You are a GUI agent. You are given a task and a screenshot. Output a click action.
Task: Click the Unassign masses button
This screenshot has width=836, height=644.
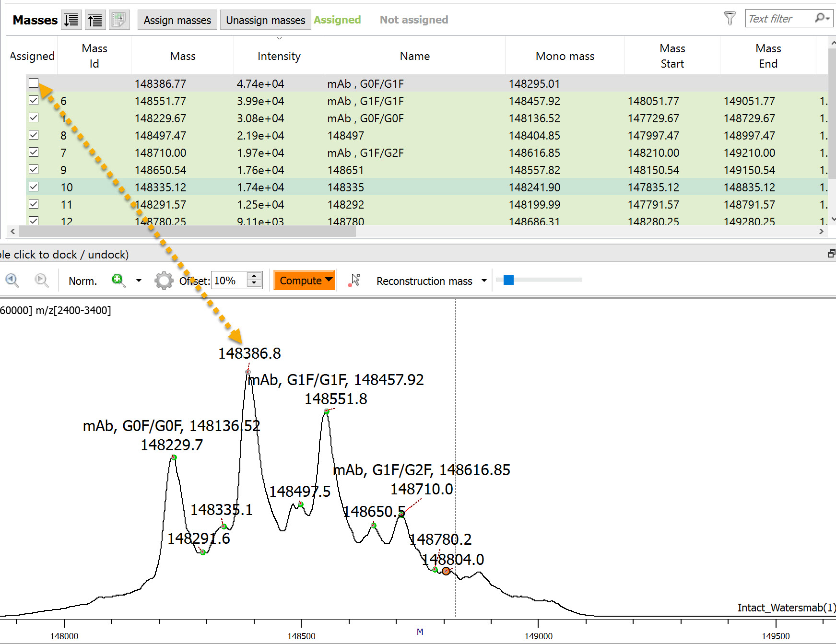click(x=266, y=20)
